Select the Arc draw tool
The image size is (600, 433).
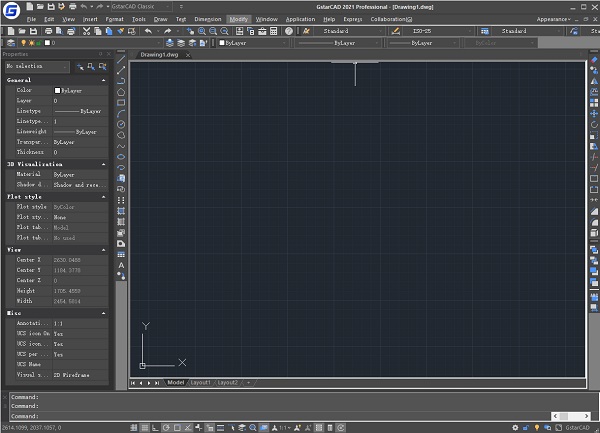coord(121,113)
